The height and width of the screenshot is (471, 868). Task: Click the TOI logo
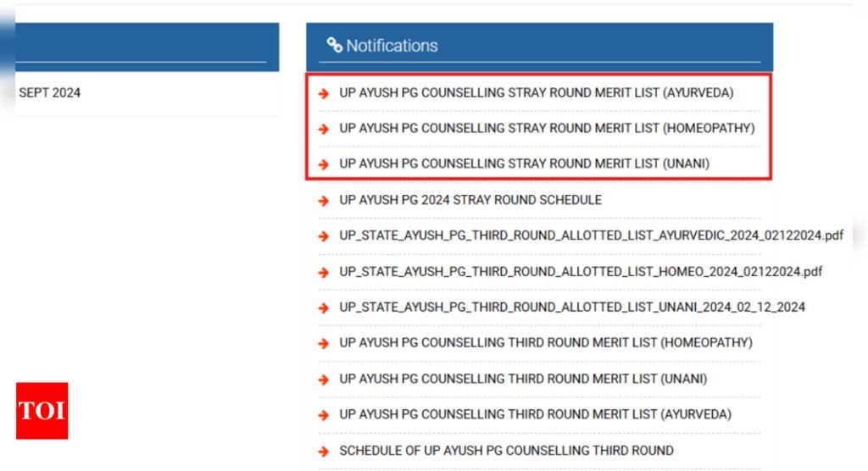click(x=42, y=411)
